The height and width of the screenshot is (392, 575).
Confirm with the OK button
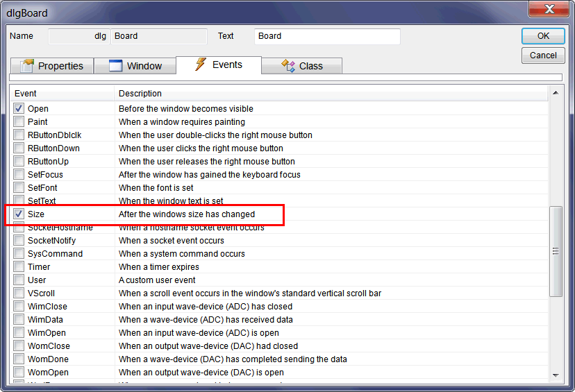[x=543, y=36]
